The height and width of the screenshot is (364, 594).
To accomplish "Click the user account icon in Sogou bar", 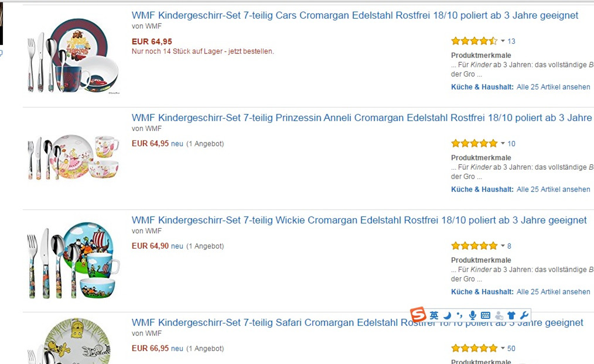I will tap(499, 315).
